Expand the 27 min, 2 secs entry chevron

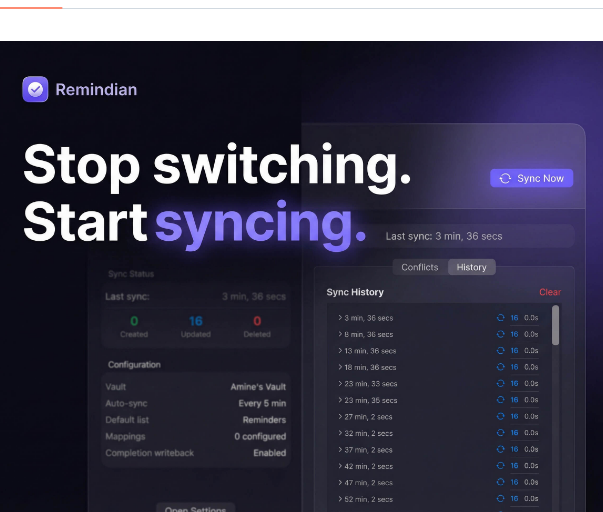[340, 416]
